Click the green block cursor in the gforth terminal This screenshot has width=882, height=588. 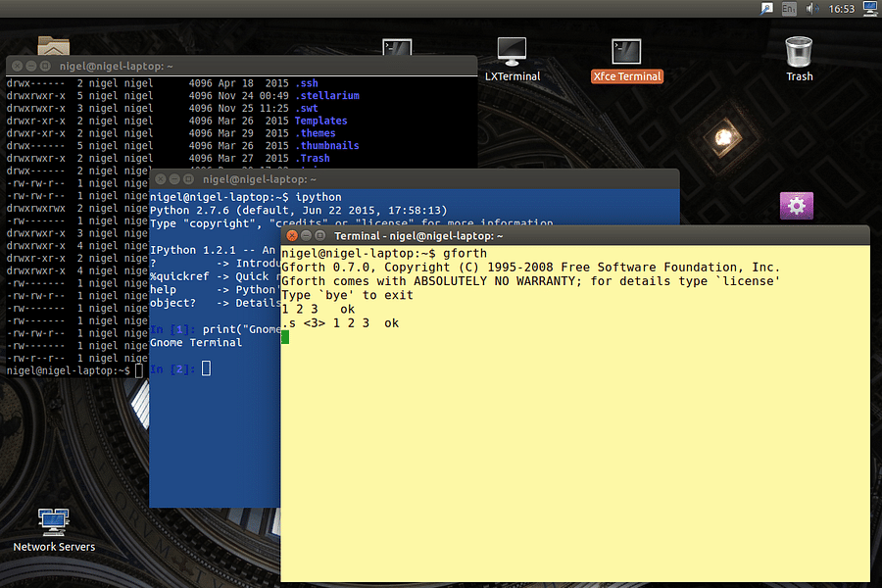point(284,336)
